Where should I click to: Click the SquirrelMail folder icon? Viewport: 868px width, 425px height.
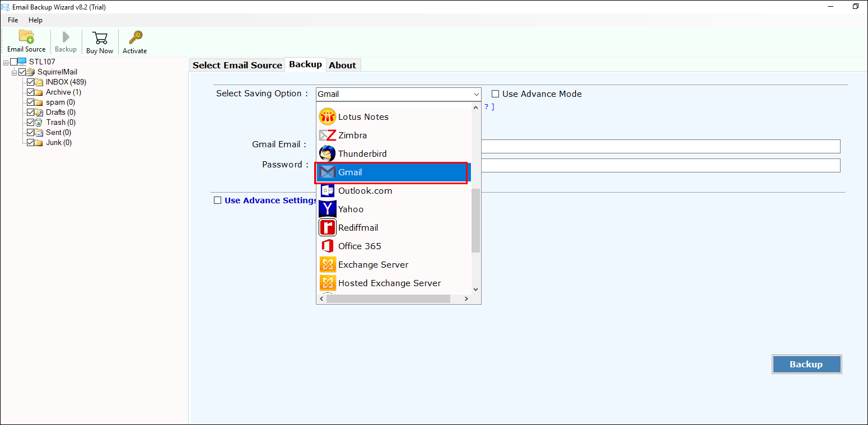click(31, 72)
